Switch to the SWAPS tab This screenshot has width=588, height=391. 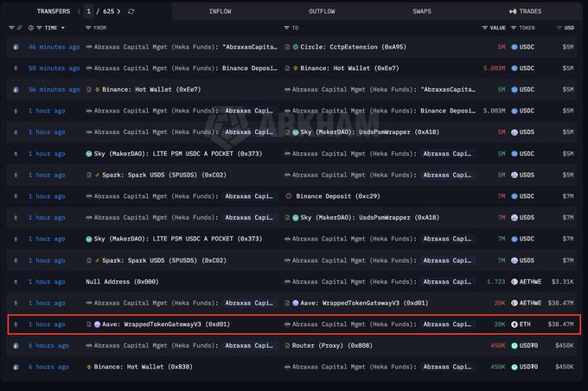click(x=422, y=11)
